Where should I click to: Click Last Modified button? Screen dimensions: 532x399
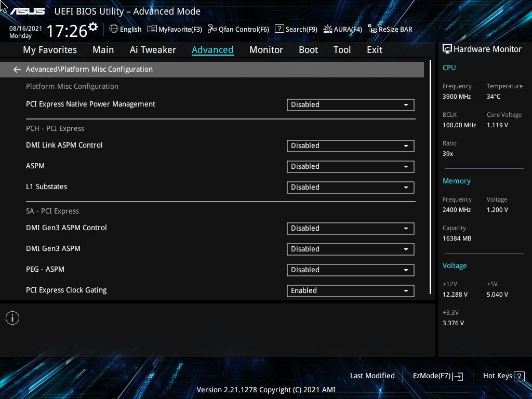coord(372,376)
